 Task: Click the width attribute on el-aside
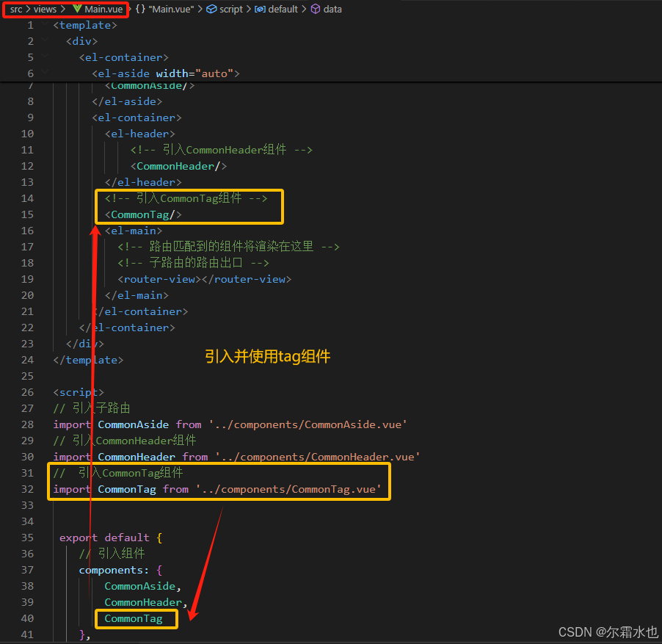(172, 73)
